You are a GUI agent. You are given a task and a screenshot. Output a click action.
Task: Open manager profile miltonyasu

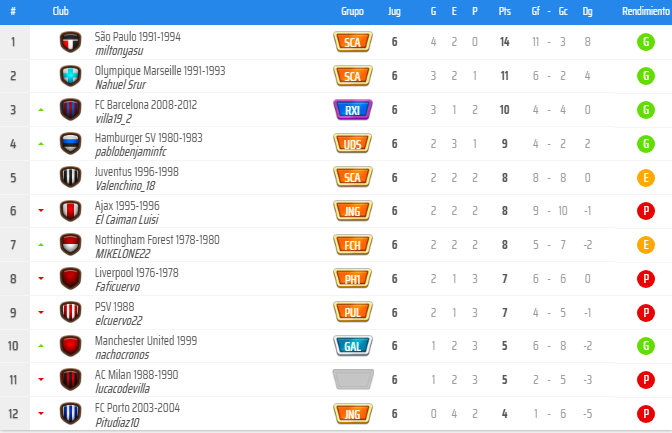coord(119,49)
